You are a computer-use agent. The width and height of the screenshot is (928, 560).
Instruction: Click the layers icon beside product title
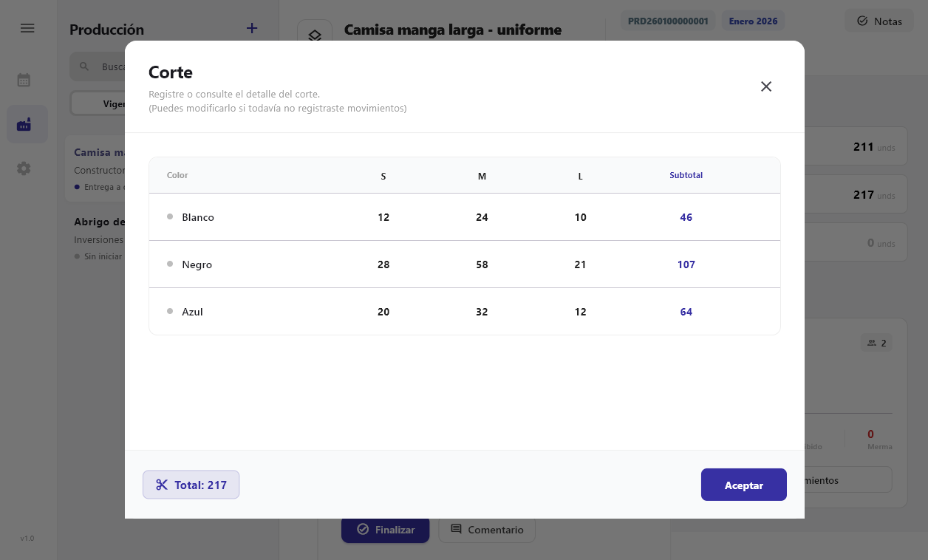[x=314, y=35]
